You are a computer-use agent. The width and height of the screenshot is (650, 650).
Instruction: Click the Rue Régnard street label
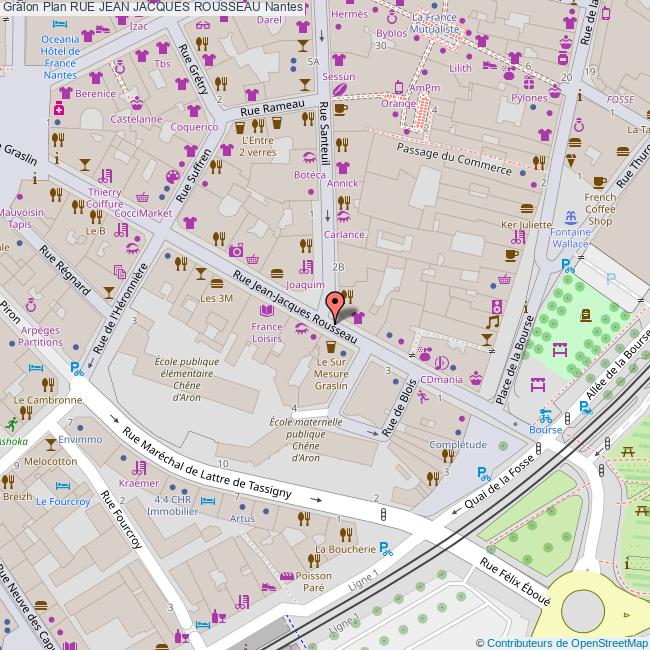coord(65,270)
